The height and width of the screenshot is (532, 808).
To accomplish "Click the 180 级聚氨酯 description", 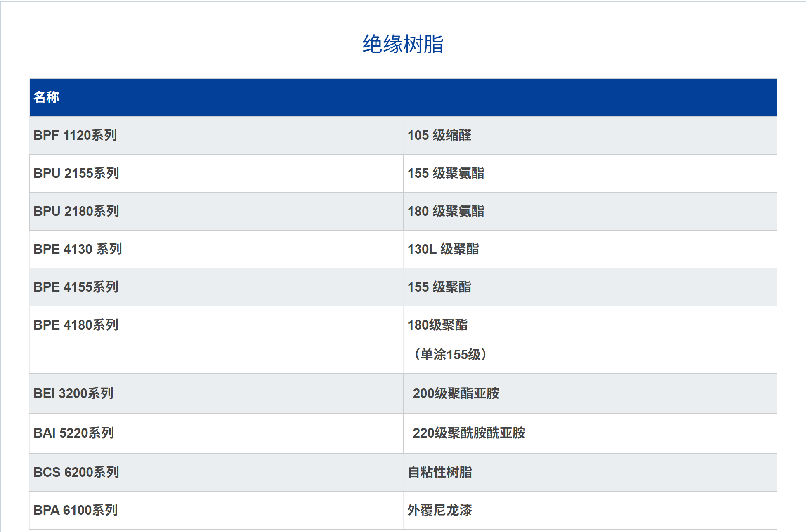I will [446, 211].
